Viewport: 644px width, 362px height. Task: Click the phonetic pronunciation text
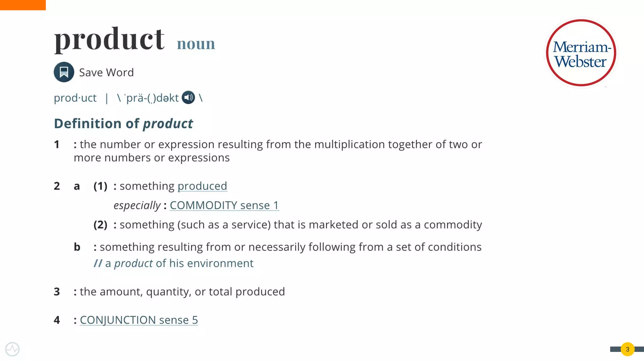pyautogui.click(x=152, y=98)
